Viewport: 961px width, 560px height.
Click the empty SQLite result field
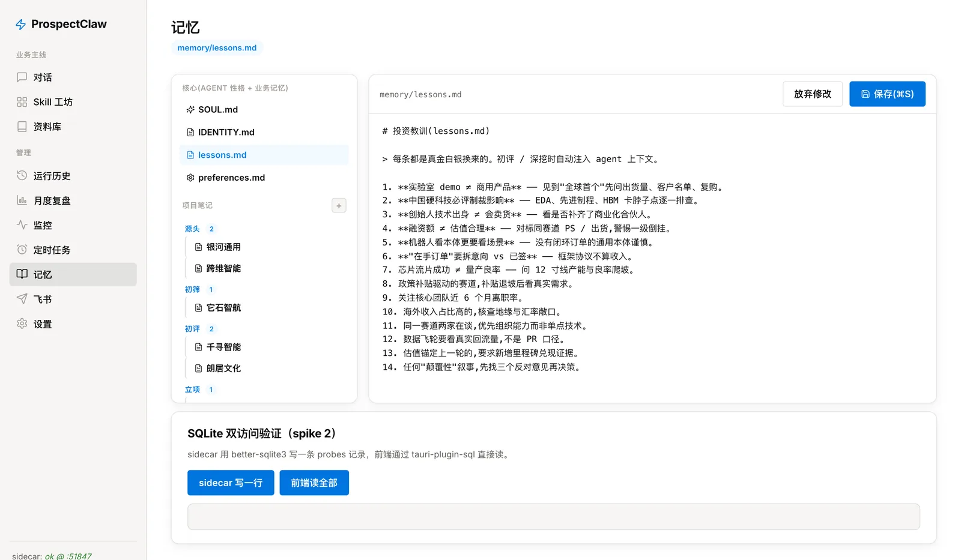point(554,517)
